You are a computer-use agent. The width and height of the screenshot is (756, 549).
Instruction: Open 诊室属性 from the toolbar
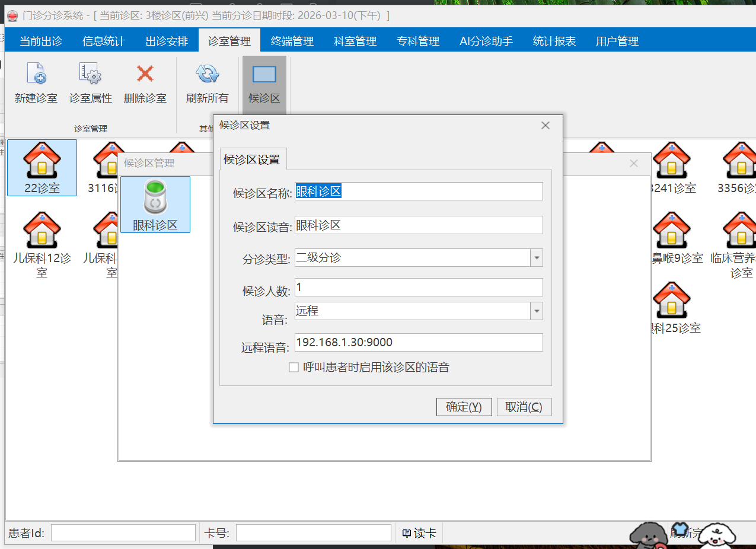(90, 74)
